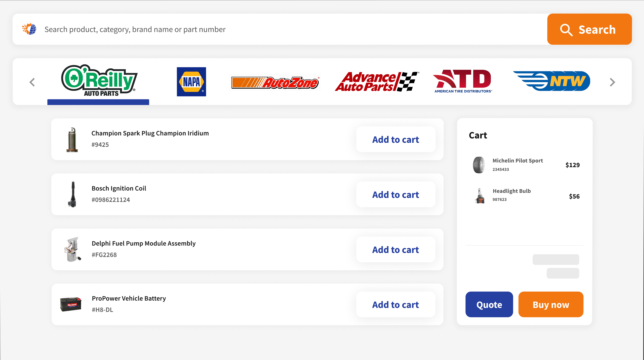Viewport: 644px width, 360px height.
Task: Add ProPower Vehicle Battery to cart
Action: (x=396, y=305)
